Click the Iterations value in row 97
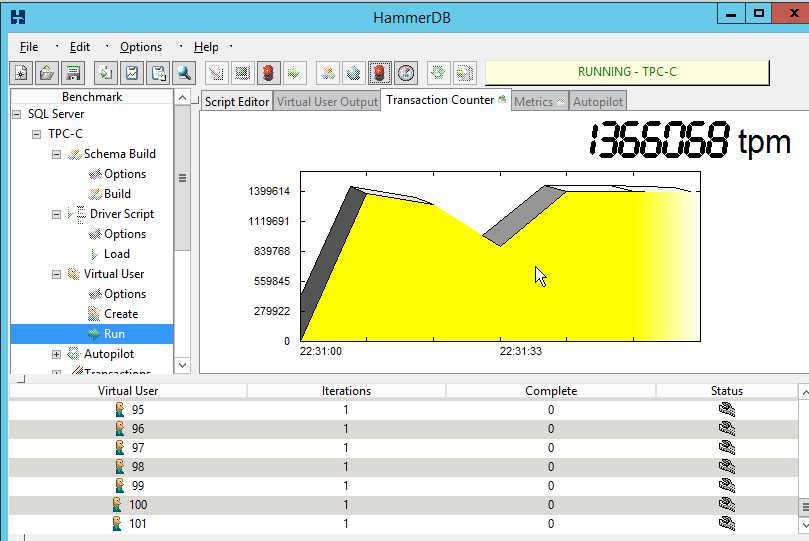Screen dimensions: 809x541 tap(346, 448)
